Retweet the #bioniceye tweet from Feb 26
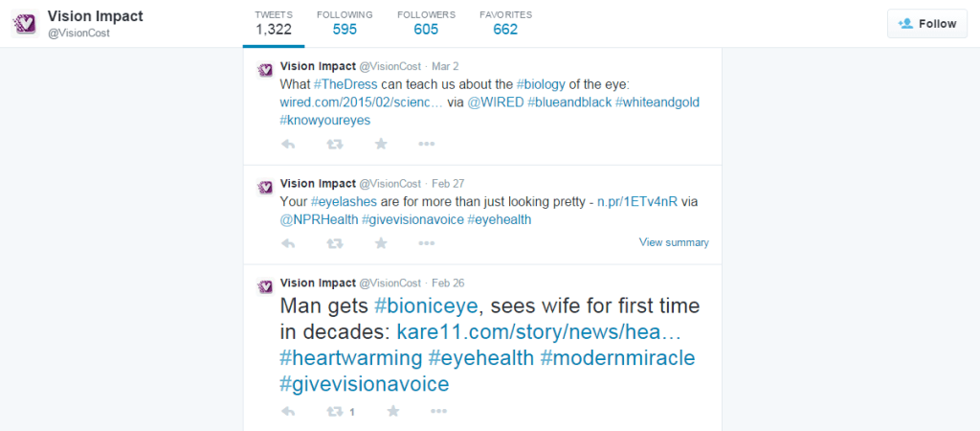Image resolution: width=980 pixels, height=431 pixels. (x=335, y=412)
